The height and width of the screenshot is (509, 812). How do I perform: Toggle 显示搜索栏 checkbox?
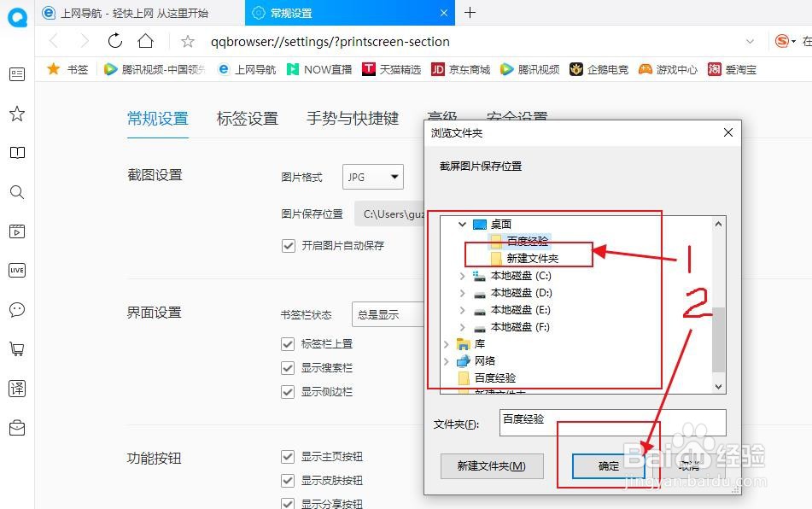tap(288, 367)
